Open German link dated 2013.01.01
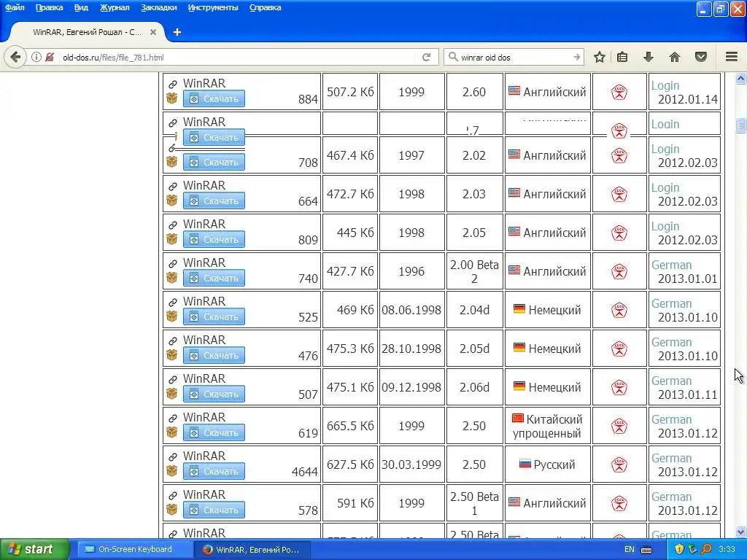Viewport: 747px width, 560px height. coord(671,265)
